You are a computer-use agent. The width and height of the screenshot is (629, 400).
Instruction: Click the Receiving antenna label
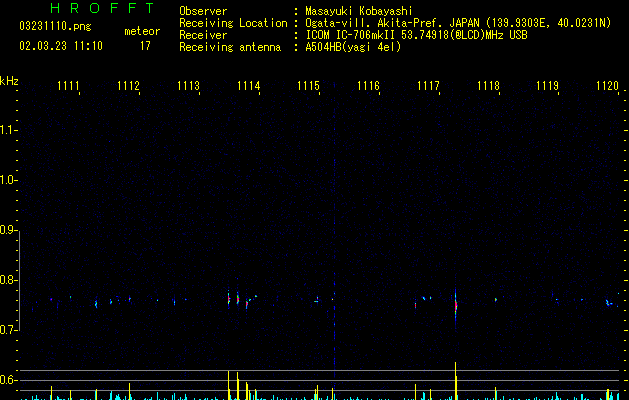(230, 47)
